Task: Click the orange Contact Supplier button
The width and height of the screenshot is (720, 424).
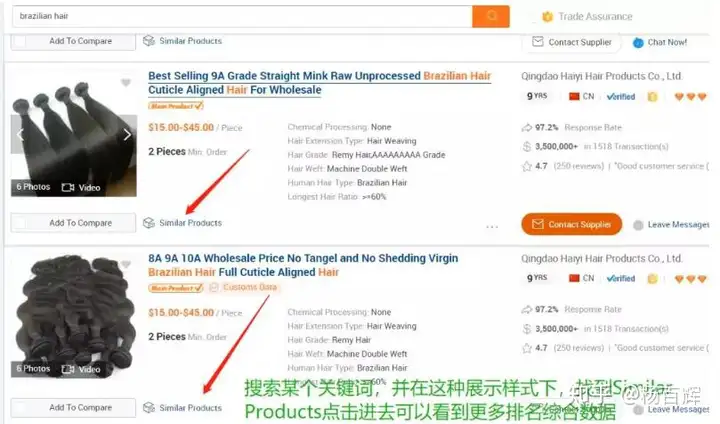Action: 571,224
